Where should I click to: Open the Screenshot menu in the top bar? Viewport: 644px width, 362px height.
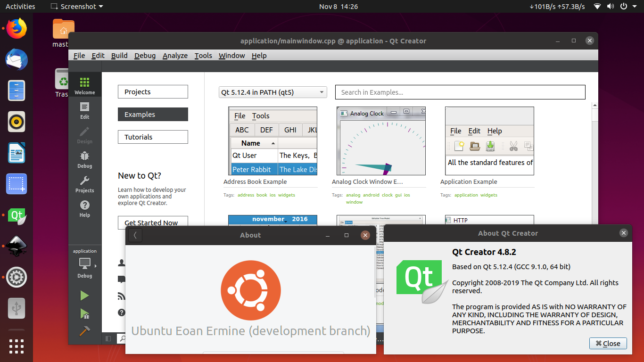point(75,6)
